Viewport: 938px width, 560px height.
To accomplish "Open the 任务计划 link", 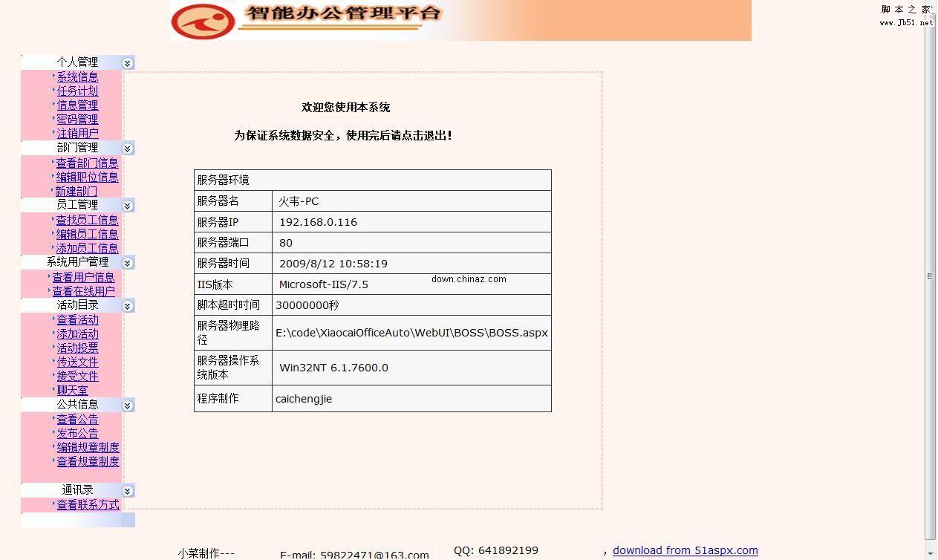I will [x=77, y=91].
